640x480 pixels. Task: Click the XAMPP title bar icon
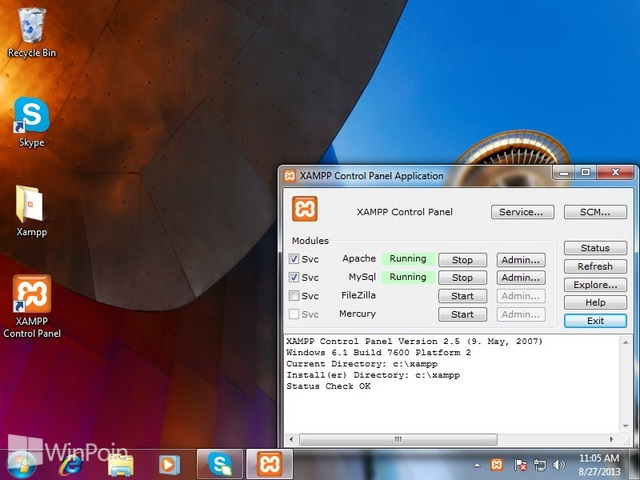(289, 176)
